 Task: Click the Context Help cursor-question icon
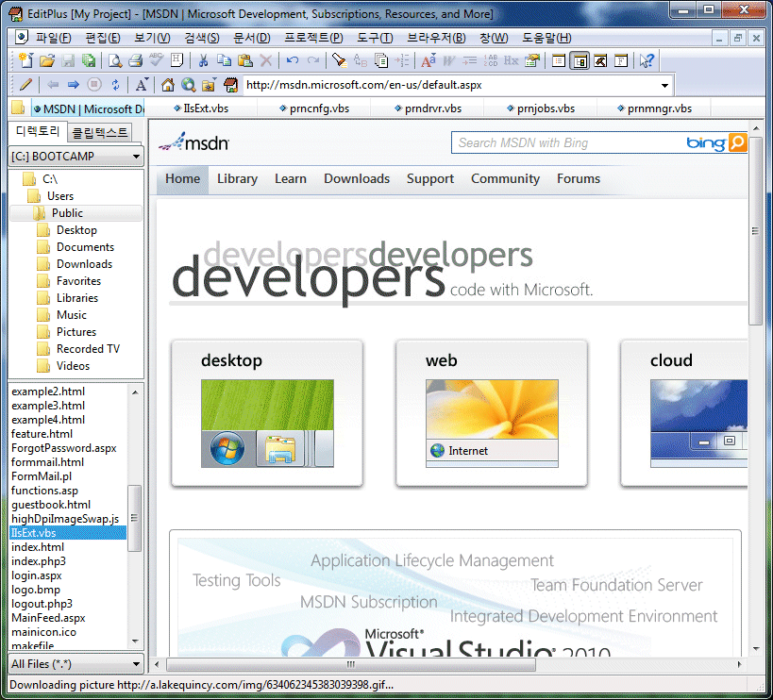[647, 60]
